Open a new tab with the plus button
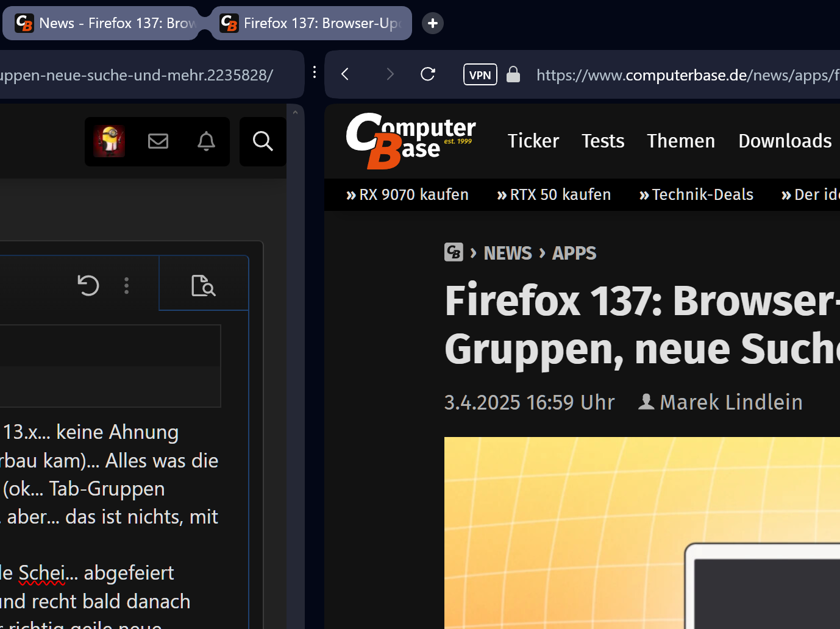This screenshot has width=840, height=629. click(433, 23)
